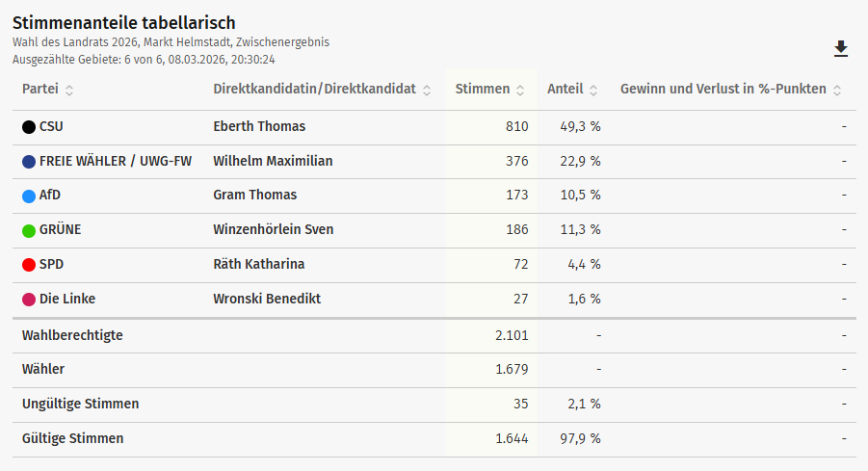The height and width of the screenshot is (471, 868).
Task: Click the dark blue FREIE WÄHLER dot
Action: (29, 162)
